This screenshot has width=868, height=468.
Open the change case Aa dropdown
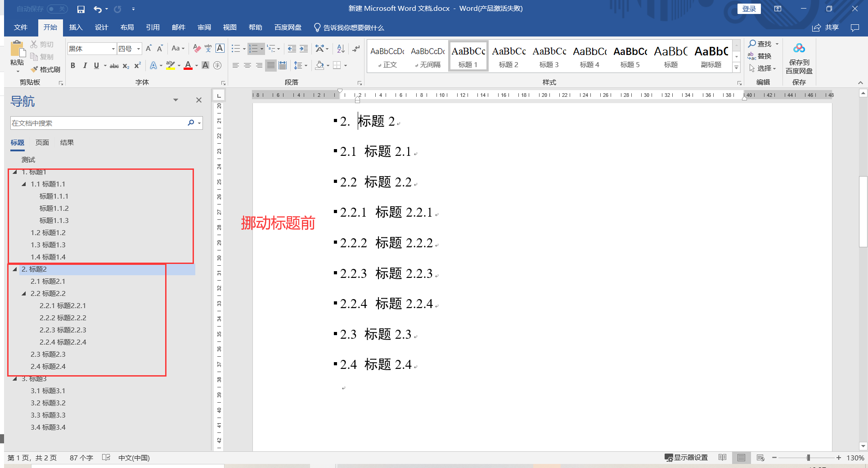click(178, 48)
